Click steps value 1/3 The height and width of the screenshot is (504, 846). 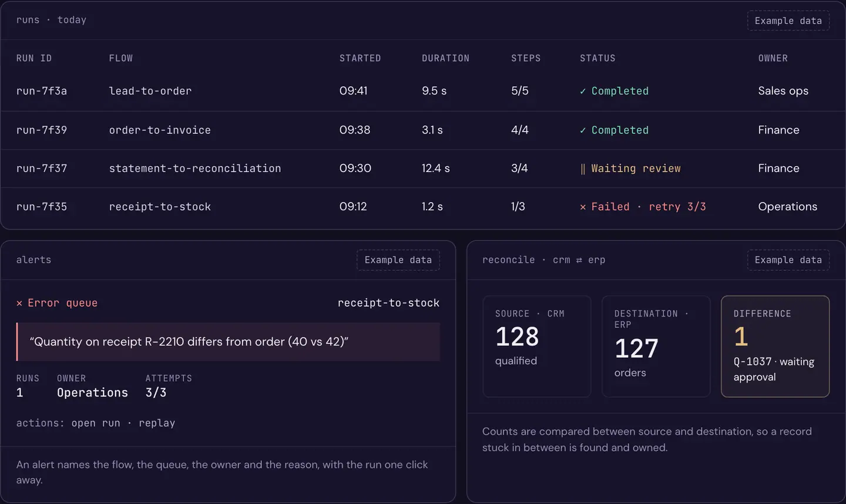point(518,207)
